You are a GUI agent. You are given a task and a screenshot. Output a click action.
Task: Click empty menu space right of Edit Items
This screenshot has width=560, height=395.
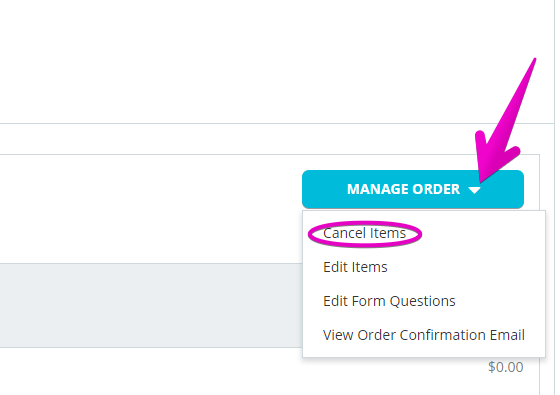coord(464,267)
